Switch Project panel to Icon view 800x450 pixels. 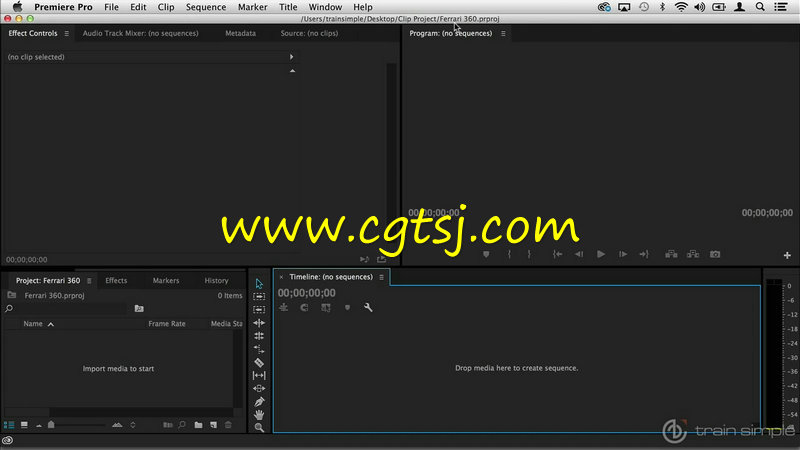[24, 425]
